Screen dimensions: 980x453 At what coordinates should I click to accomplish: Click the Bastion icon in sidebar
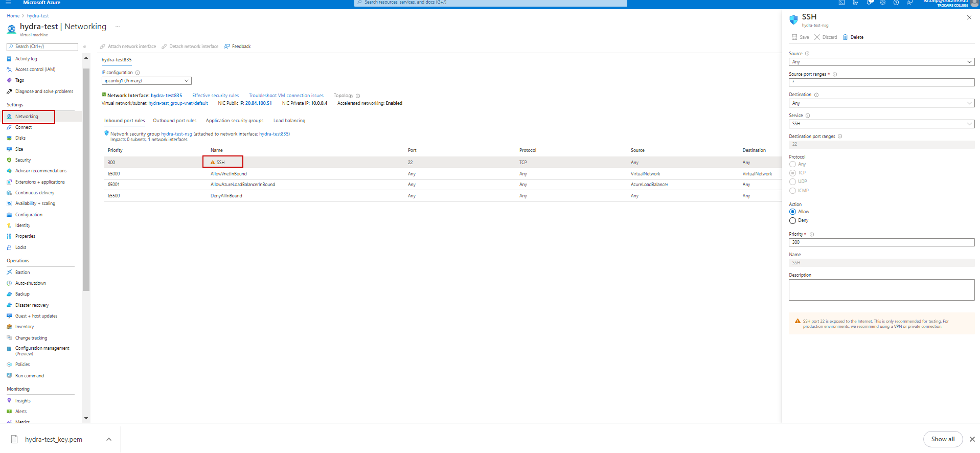coord(9,272)
